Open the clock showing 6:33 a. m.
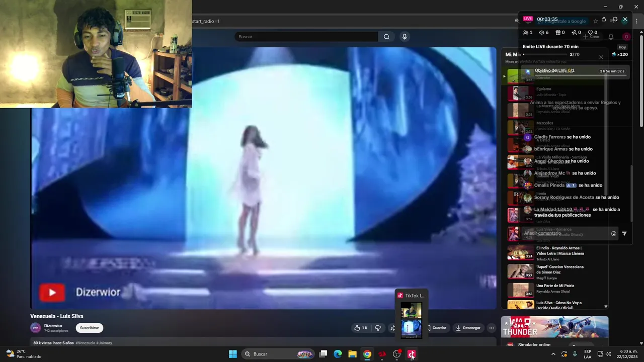644x362 pixels. (628, 354)
